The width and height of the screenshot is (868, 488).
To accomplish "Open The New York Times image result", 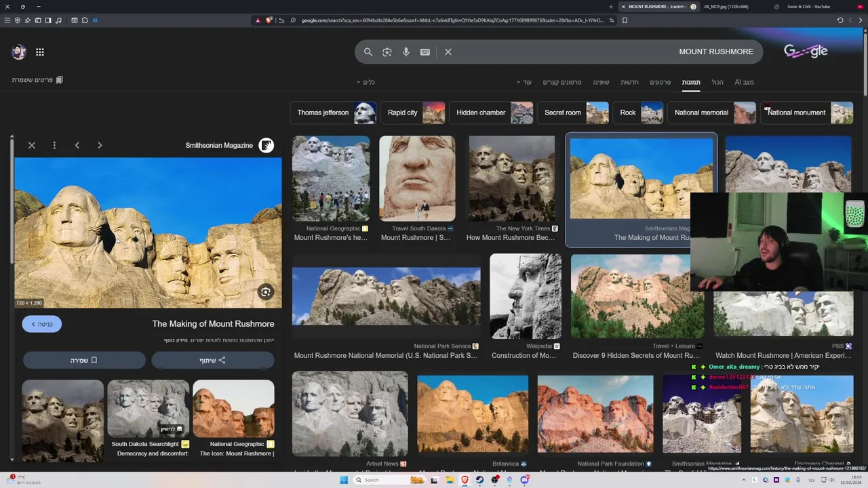I will pyautogui.click(x=512, y=178).
